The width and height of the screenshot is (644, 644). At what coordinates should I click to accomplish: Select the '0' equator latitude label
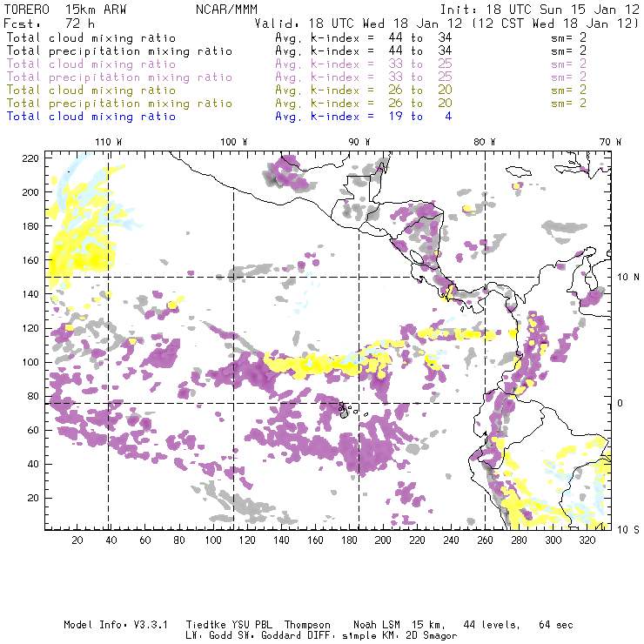coord(621,403)
